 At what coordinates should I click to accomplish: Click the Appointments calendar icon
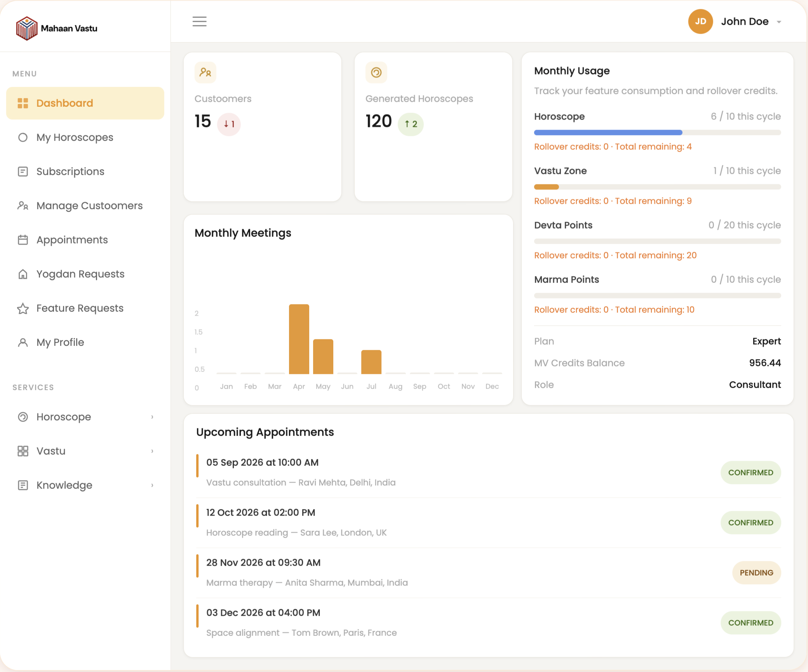coord(23,240)
